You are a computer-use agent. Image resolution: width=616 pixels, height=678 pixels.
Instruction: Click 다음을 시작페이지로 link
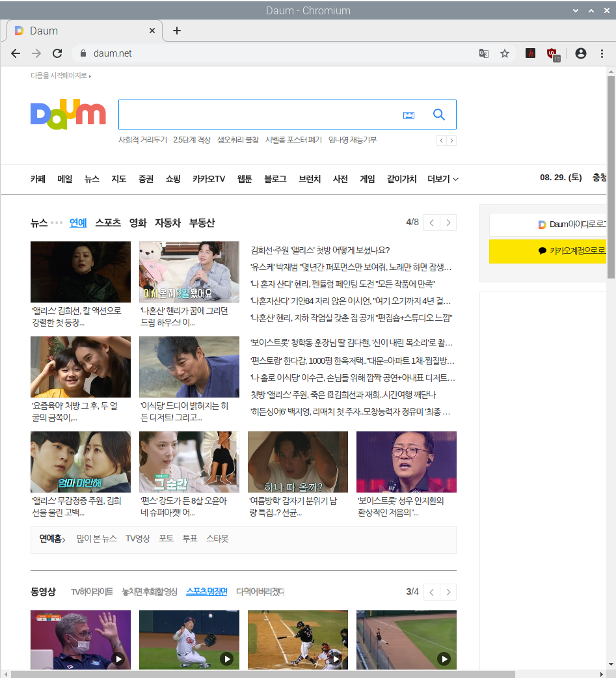click(x=60, y=75)
